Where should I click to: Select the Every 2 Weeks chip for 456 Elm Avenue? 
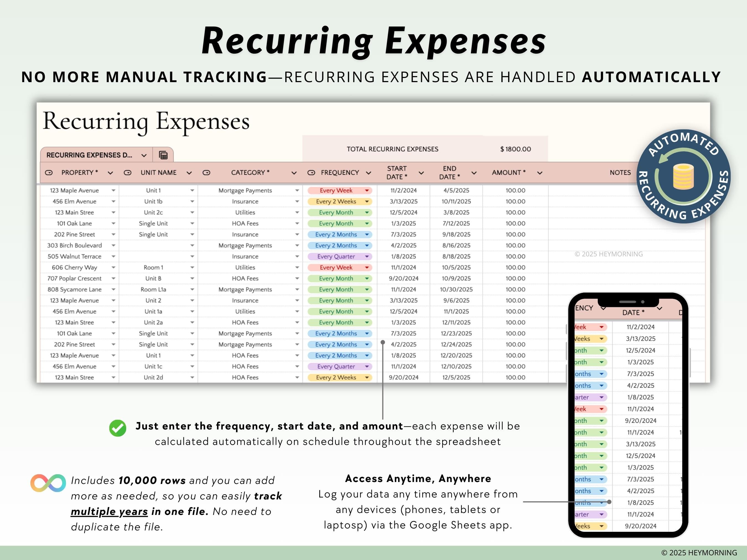tap(339, 202)
